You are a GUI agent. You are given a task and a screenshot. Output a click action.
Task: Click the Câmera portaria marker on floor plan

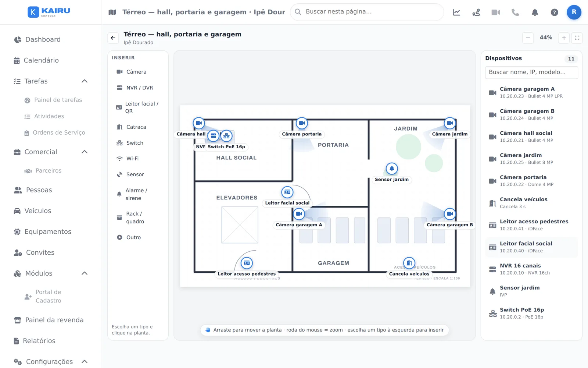coord(302,123)
